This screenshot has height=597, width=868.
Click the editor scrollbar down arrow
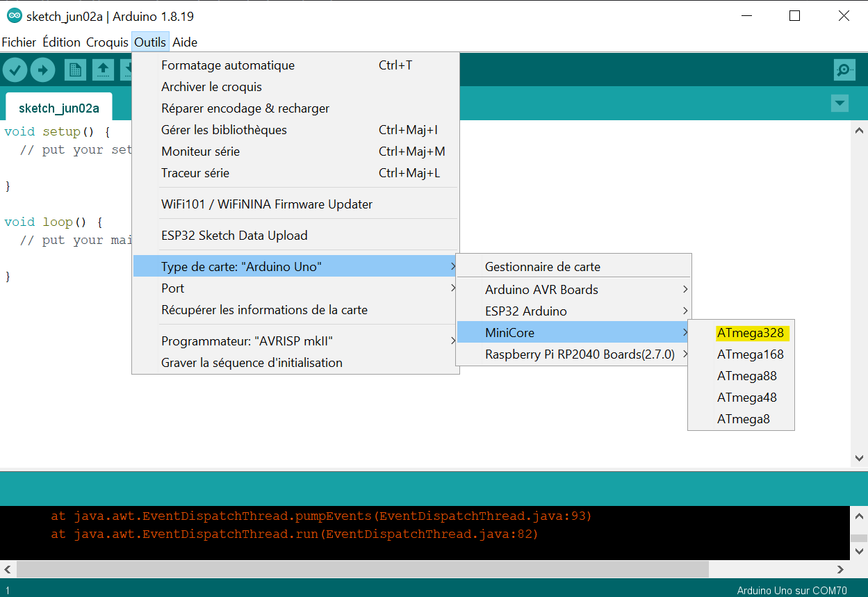coord(860,458)
